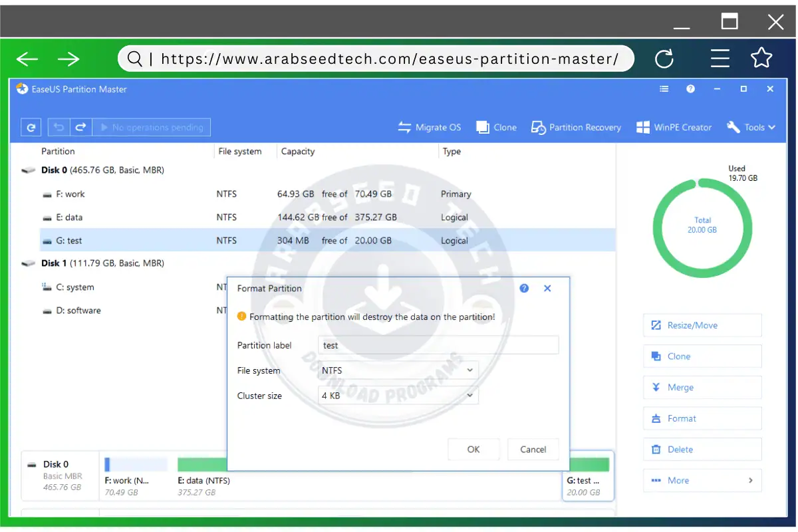Click inside the Partition label field

coord(439,344)
